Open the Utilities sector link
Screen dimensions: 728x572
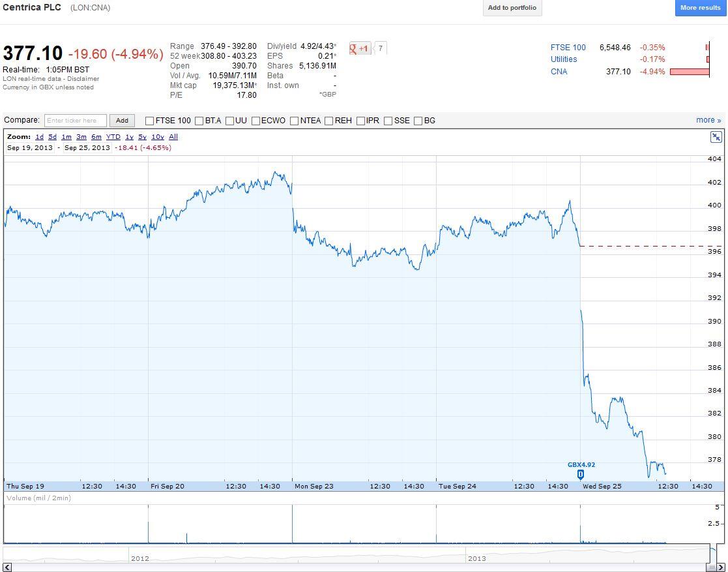[x=564, y=59]
